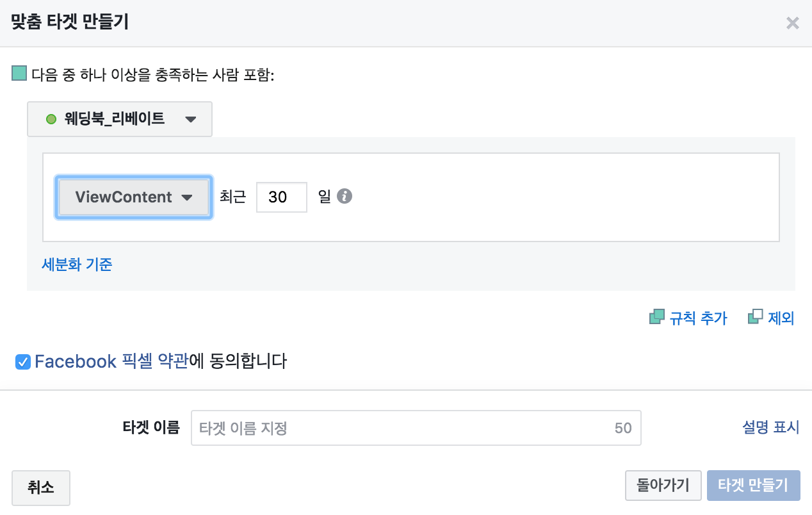This screenshot has height=515, width=812.
Task: Click the 웨딩북_리베이트 dropdown caret icon
Action: click(x=191, y=119)
